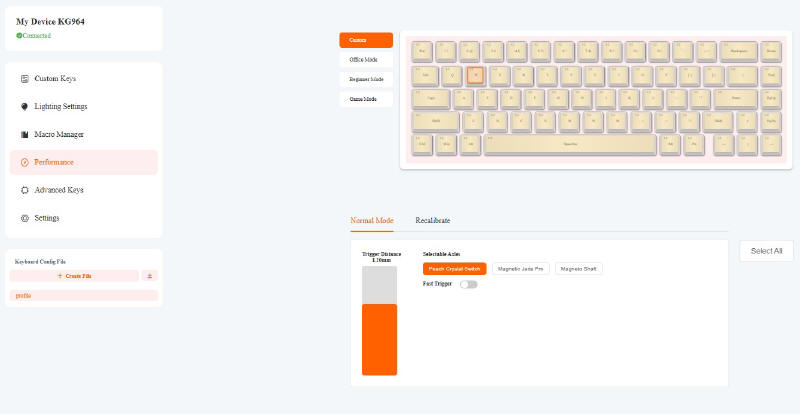
Task: Choose Magnetic Jade Pro axis
Action: [520, 269]
